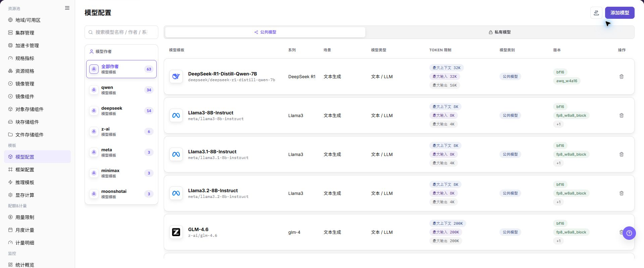The image size is (644, 268).
Task: Switch to 私有模型 tab
Action: [500, 32]
